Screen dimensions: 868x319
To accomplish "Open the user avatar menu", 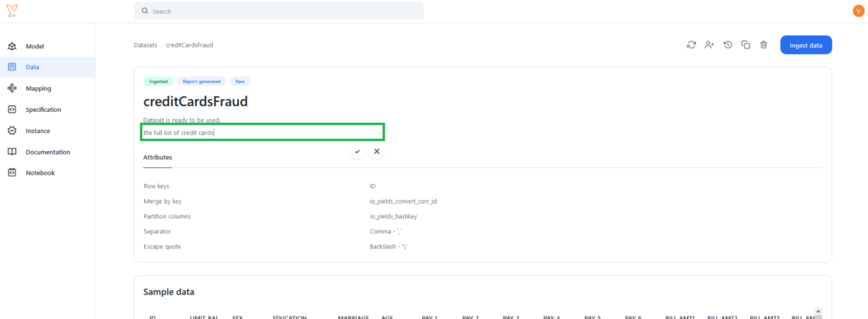I will pyautogui.click(x=858, y=10).
